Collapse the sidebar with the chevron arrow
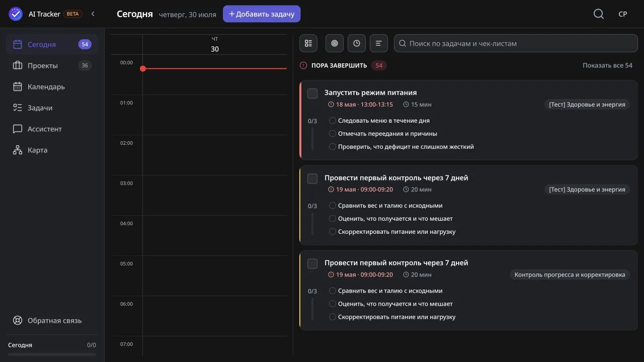This screenshot has width=644, height=362. [93, 14]
